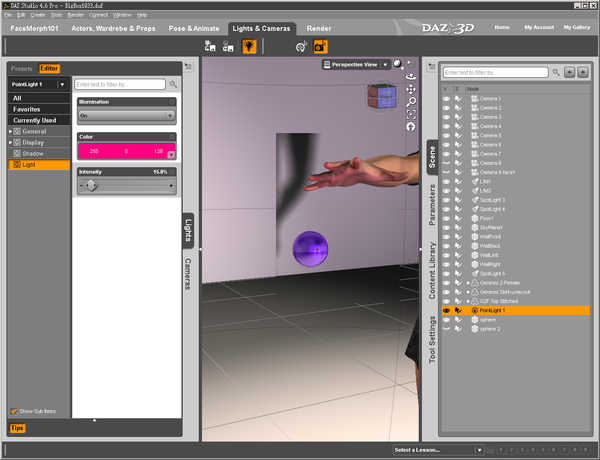
Task: Toggle visibility eye for Genesis 2 Female
Action: pos(446,283)
